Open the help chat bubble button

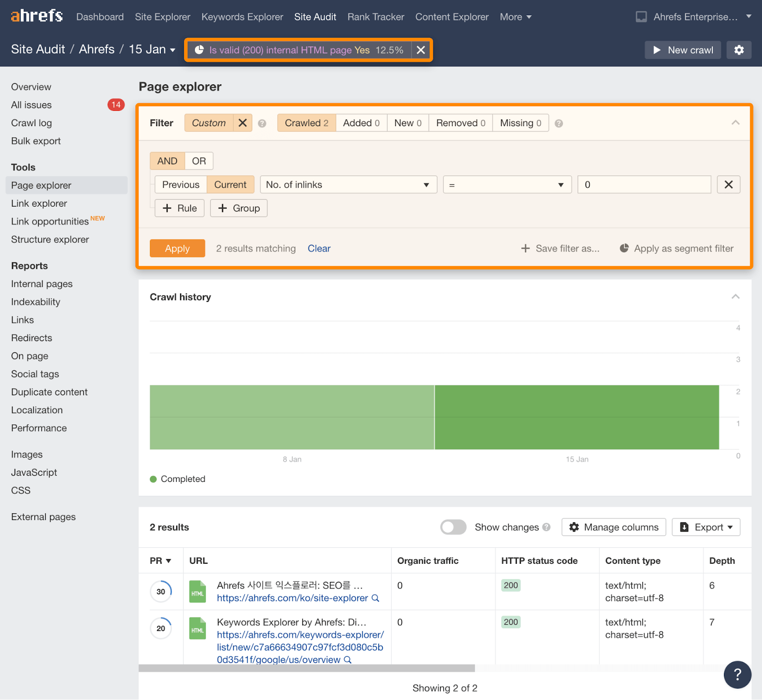coord(737,674)
